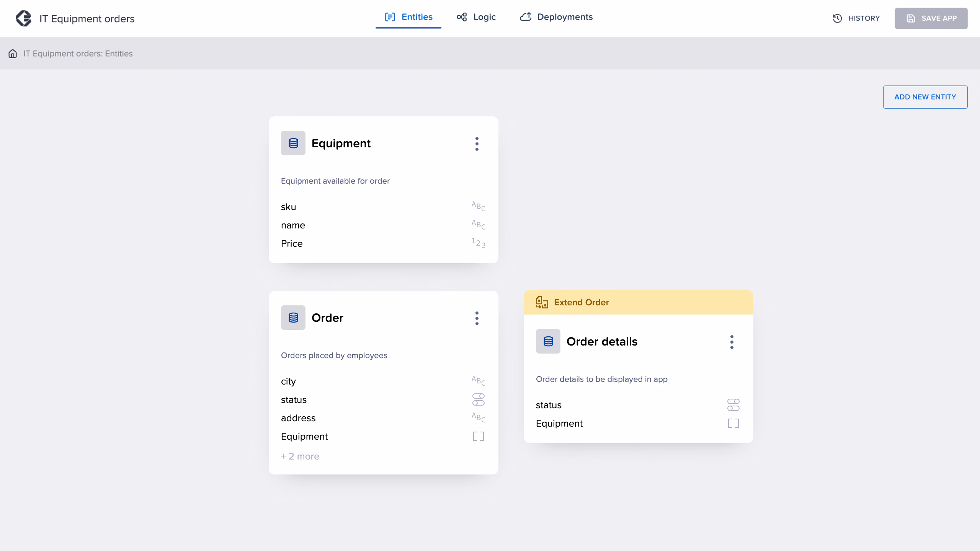
Task: Switch to the Logic tab
Action: (x=476, y=17)
